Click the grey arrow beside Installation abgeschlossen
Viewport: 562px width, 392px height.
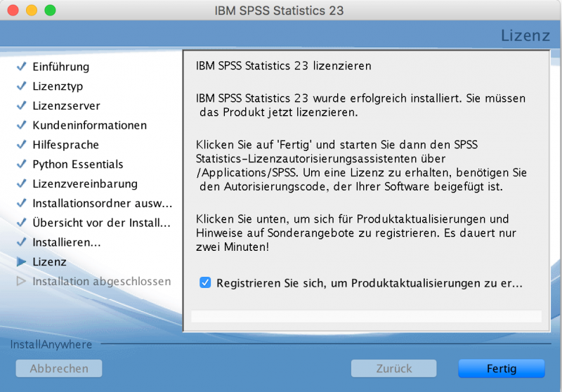click(22, 281)
